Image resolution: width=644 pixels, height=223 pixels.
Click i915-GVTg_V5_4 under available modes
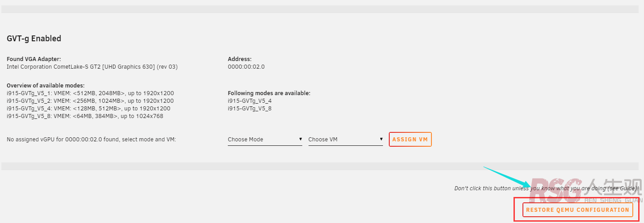tap(249, 101)
